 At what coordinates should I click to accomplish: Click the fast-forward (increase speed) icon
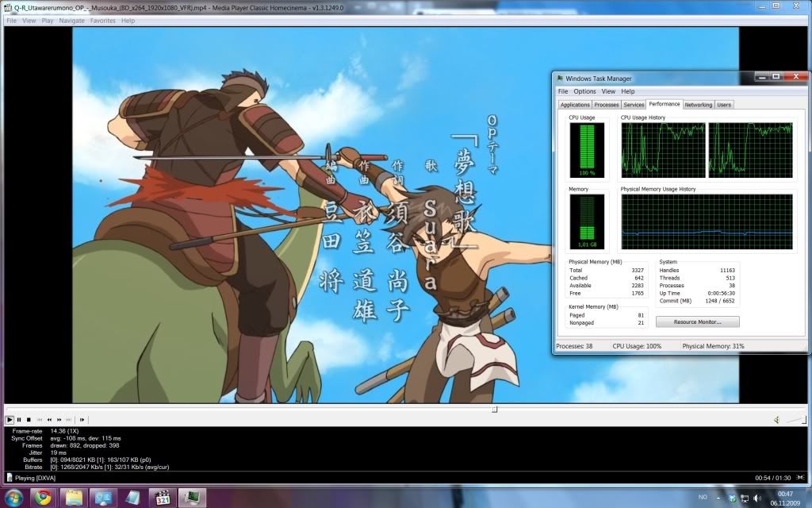coord(59,419)
